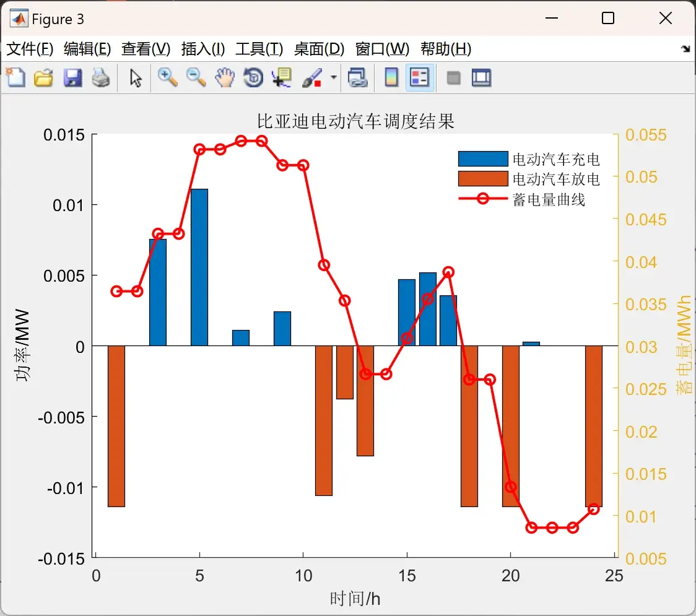Toggle the Edit Plot arrow tool
This screenshot has height=616, width=696.
coord(136,77)
